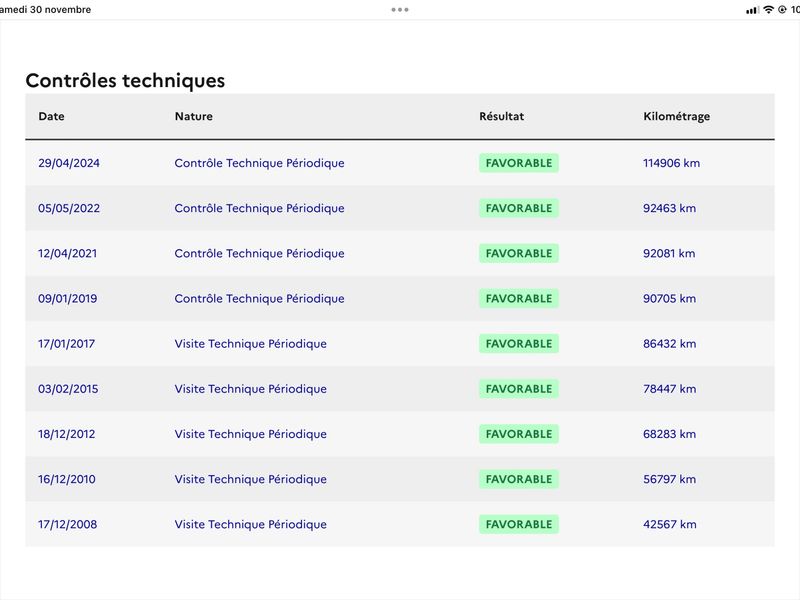
Task: Select the date 29/04/2024
Action: tap(69, 163)
